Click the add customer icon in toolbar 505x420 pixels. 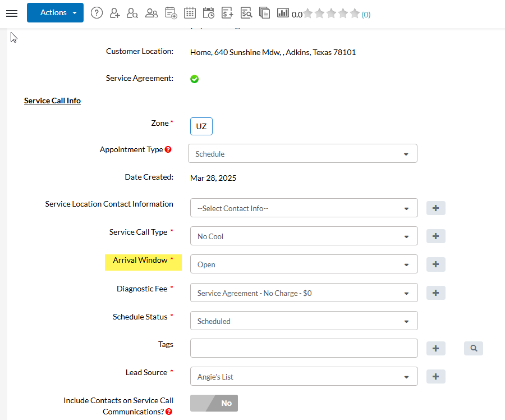tap(114, 13)
